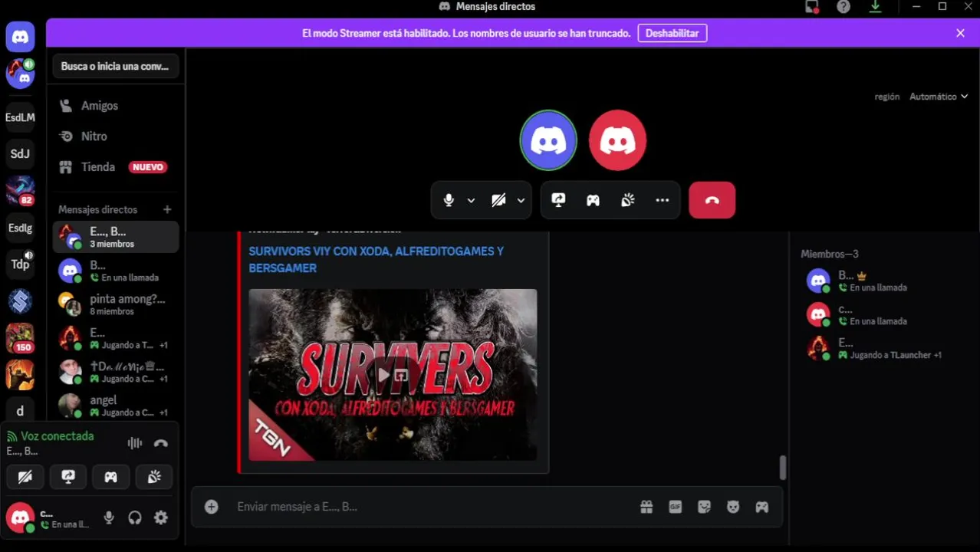The width and height of the screenshot is (980, 552).
Task: Select member B... with crown
Action: click(880, 281)
